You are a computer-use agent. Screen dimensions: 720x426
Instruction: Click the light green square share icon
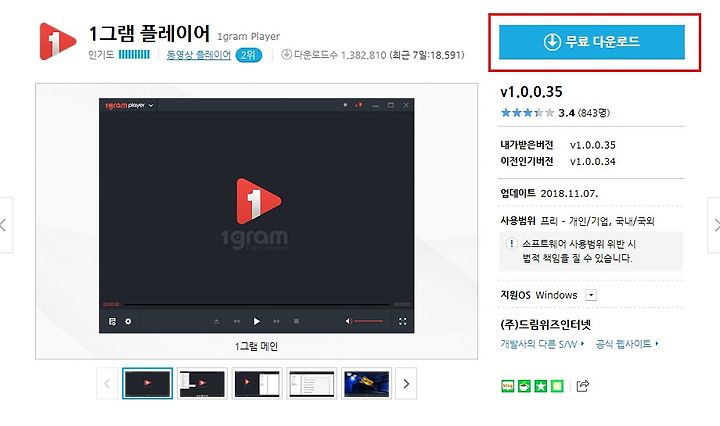[x=557, y=386]
